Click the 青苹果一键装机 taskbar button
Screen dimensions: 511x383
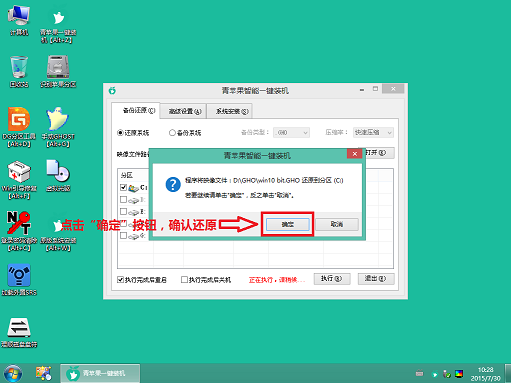tap(100, 373)
